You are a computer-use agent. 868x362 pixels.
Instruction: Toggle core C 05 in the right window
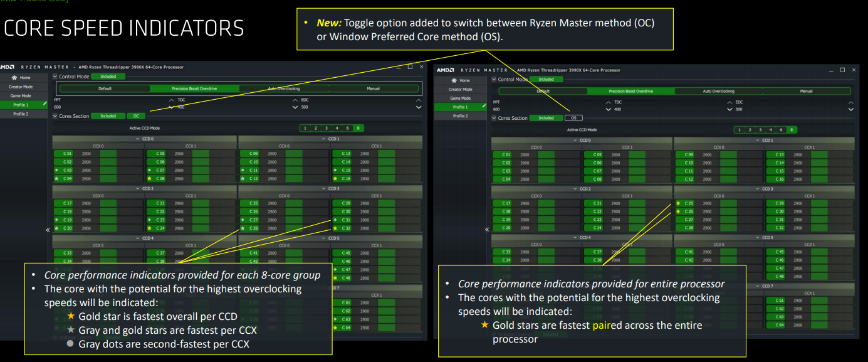(x=595, y=154)
